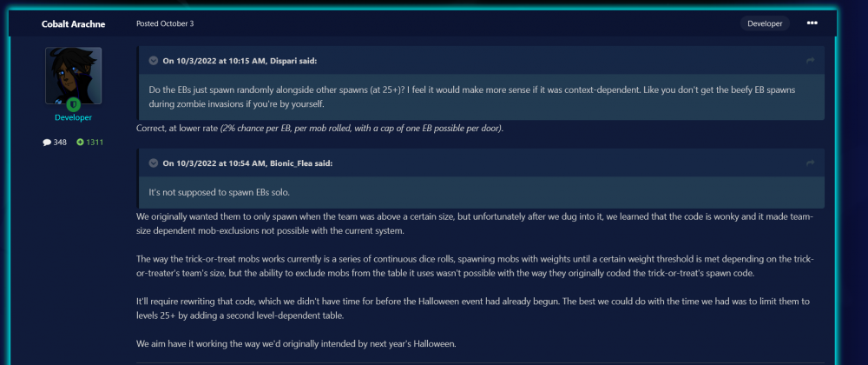Click the Cobalt Arachne username link
The height and width of the screenshot is (365, 868).
(x=73, y=23)
